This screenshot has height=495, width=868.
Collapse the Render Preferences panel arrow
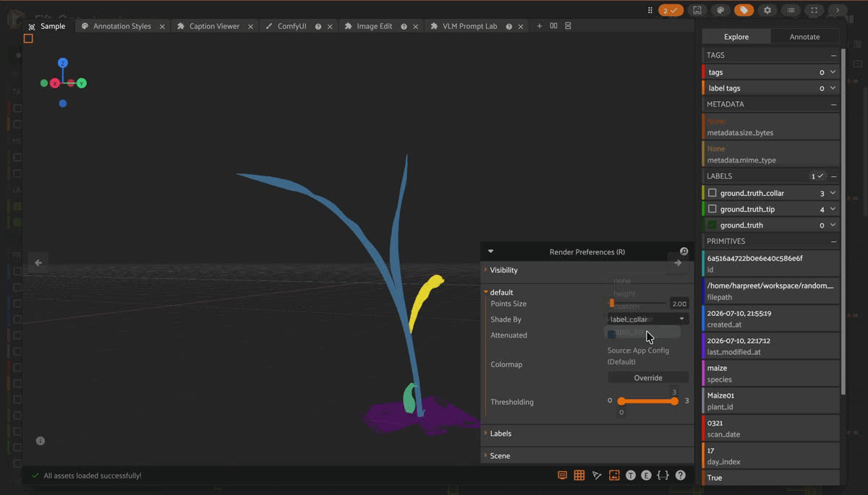(490, 251)
